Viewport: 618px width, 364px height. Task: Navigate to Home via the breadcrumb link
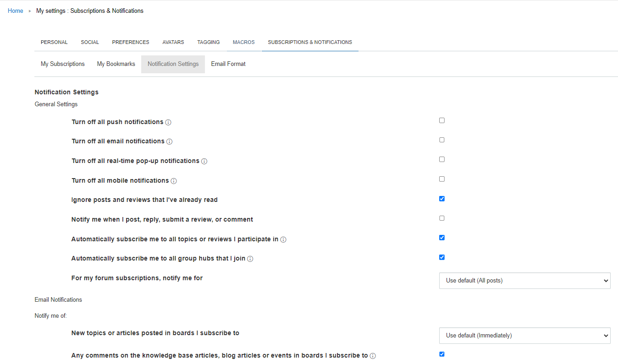(x=15, y=11)
